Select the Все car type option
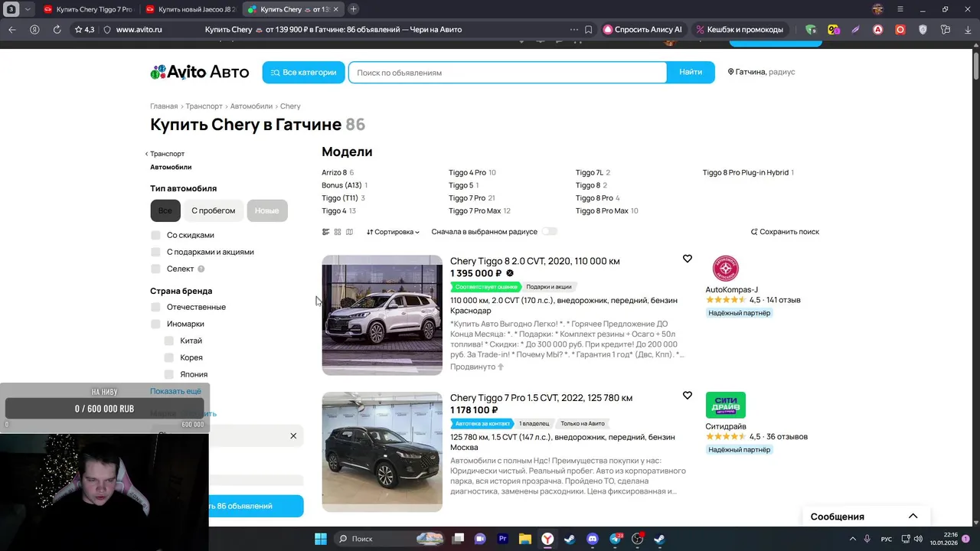Viewport: 980px width, 551px height. (165, 210)
